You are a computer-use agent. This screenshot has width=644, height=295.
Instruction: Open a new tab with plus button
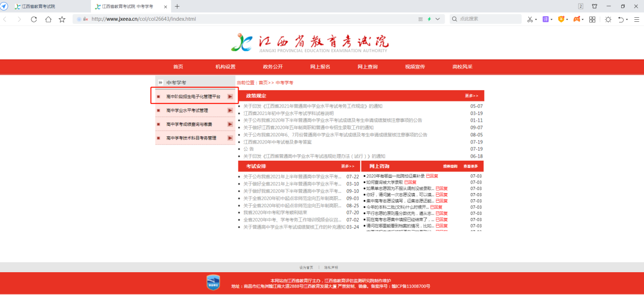(x=177, y=7)
